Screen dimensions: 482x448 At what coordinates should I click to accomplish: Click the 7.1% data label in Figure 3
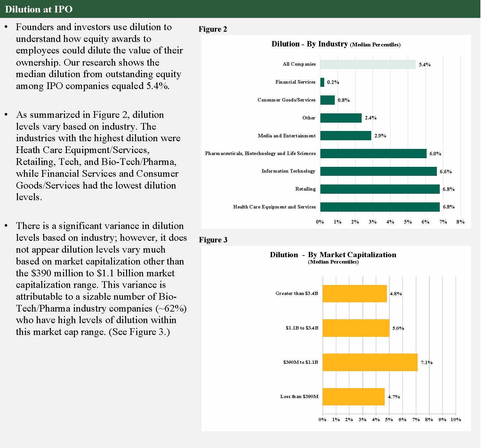point(427,362)
